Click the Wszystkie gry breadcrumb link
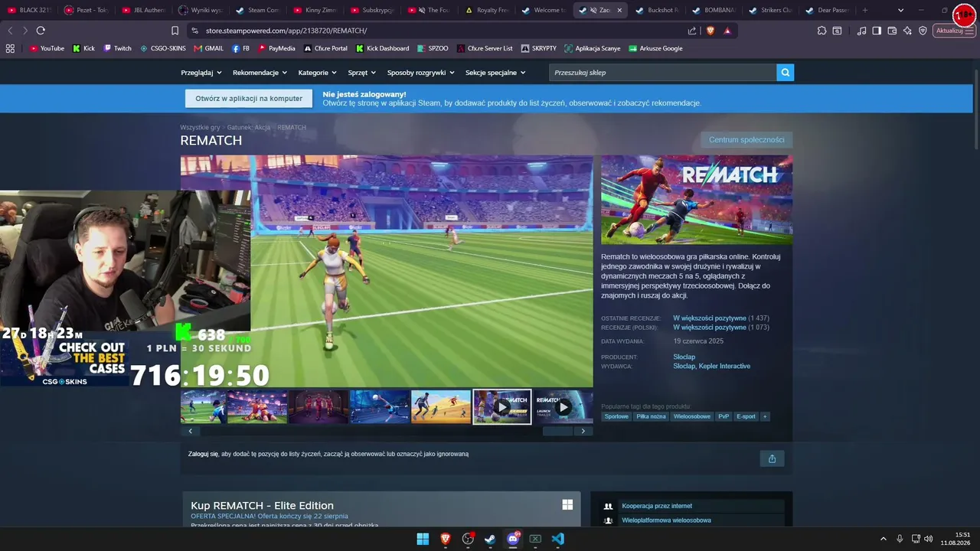The image size is (980, 551). click(x=200, y=127)
